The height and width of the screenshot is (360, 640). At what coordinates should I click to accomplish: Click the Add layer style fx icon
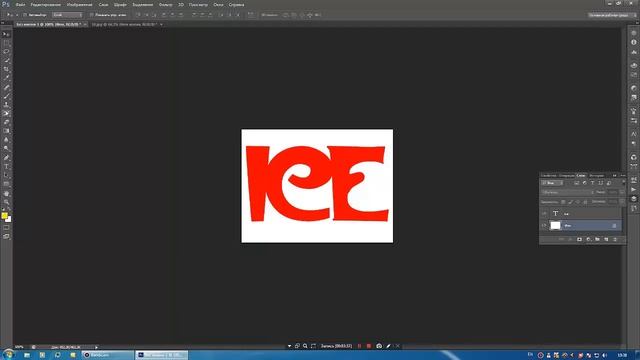pyautogui.click(x=570, y=240)
